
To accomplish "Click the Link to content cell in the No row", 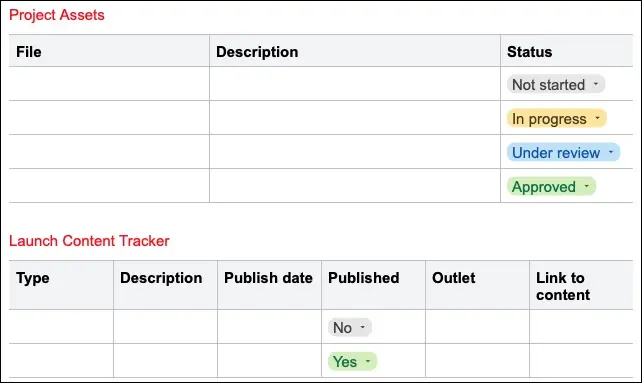I will pyautogui.click(x=581, y=327).
